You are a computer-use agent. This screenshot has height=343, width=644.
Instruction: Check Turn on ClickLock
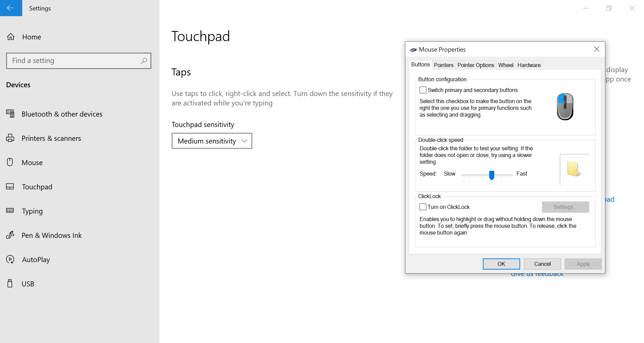[x=423, y=207]
